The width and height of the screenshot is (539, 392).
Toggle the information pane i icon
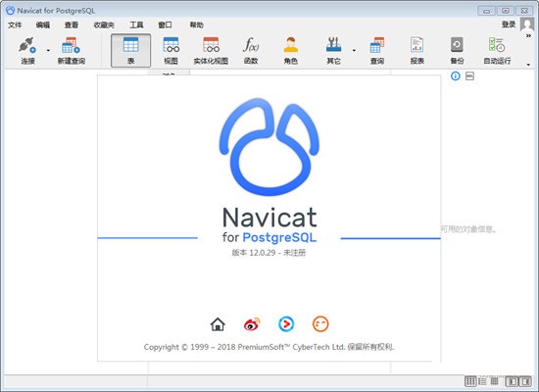tap(456, 76)
